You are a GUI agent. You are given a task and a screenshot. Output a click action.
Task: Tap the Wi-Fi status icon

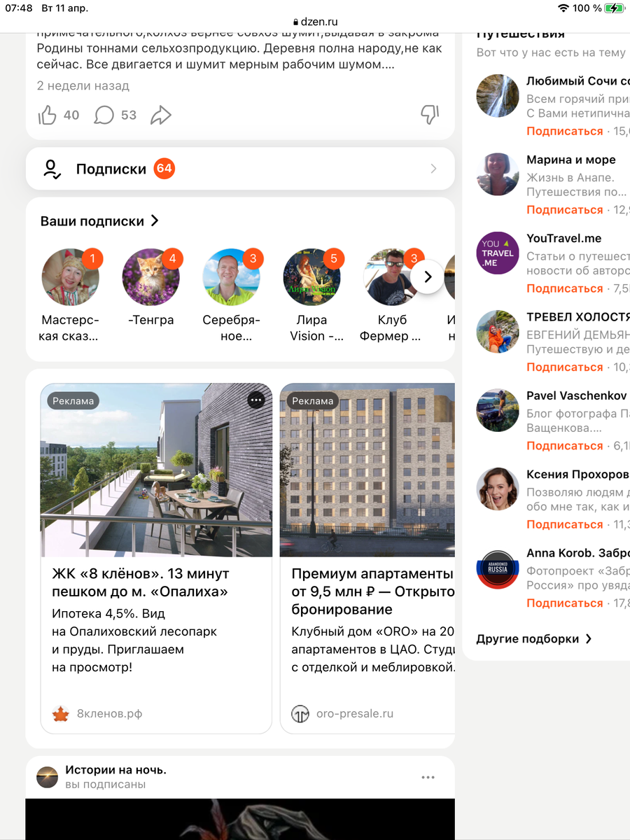point(563,8)
